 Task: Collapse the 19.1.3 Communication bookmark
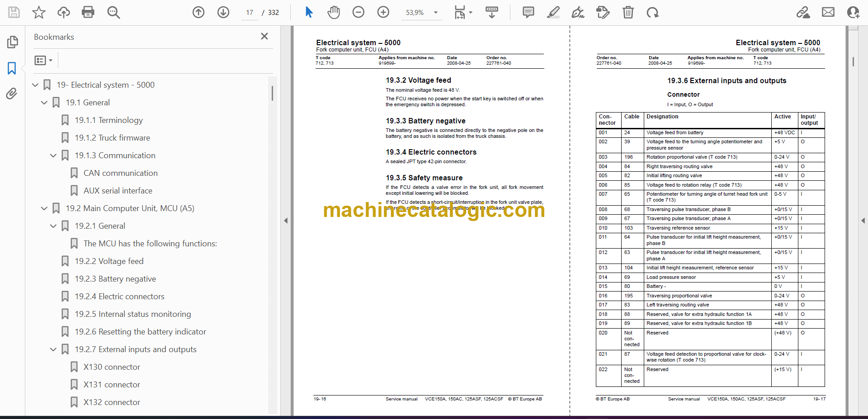53,155
